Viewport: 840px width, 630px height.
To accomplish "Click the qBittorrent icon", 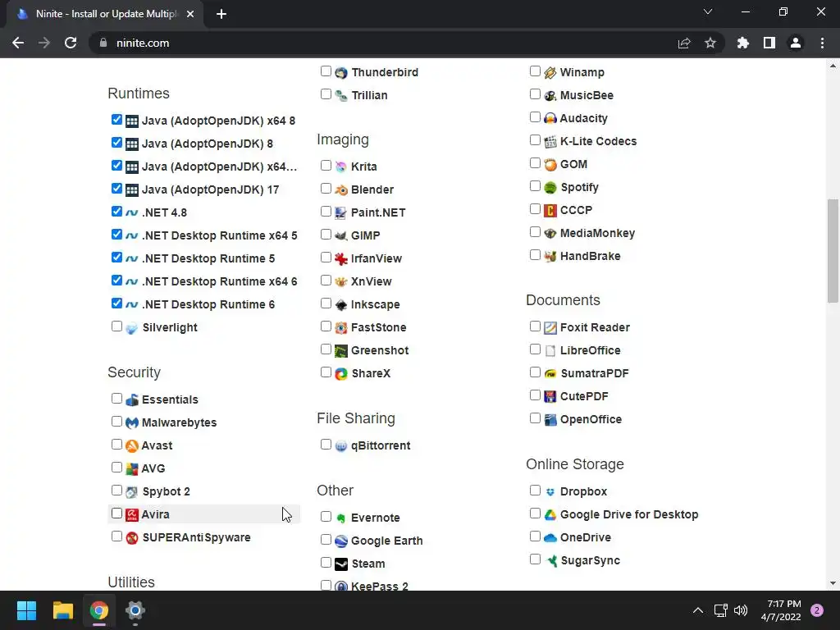I will click(x=340, y=445).
